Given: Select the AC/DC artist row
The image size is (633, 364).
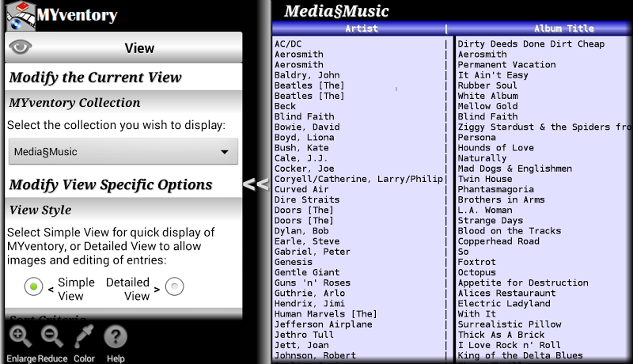Looking at the screenshot, I should pos(288,44).
